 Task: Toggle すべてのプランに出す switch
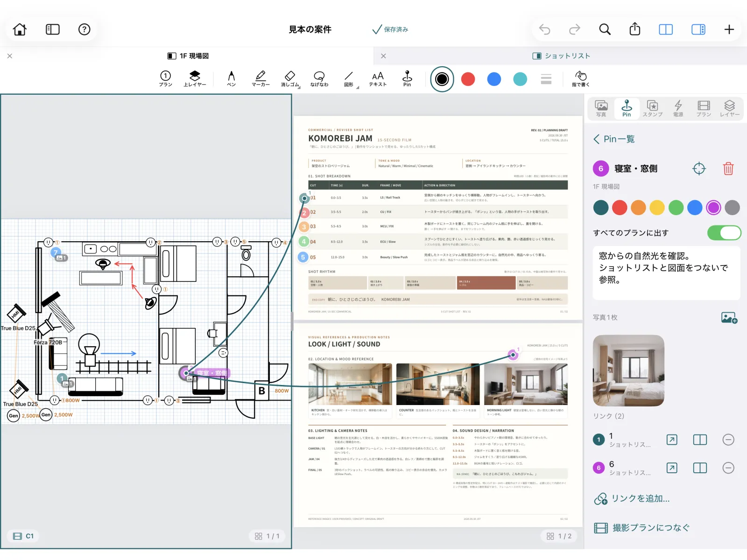724,232
